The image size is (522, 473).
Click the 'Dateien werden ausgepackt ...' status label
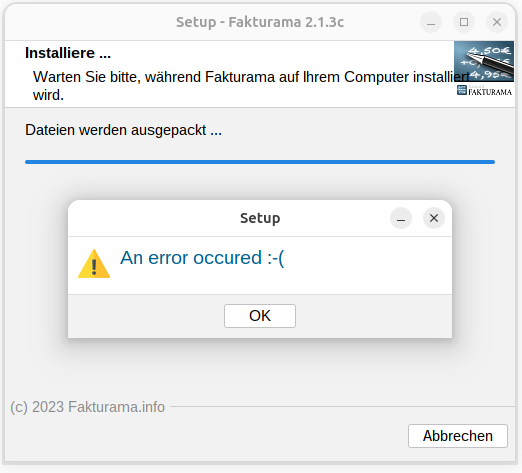pyautogui.click(x=123, y=130)
